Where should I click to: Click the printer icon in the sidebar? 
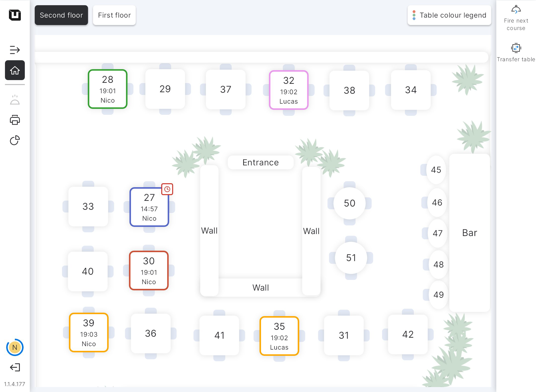click(15, 120)
